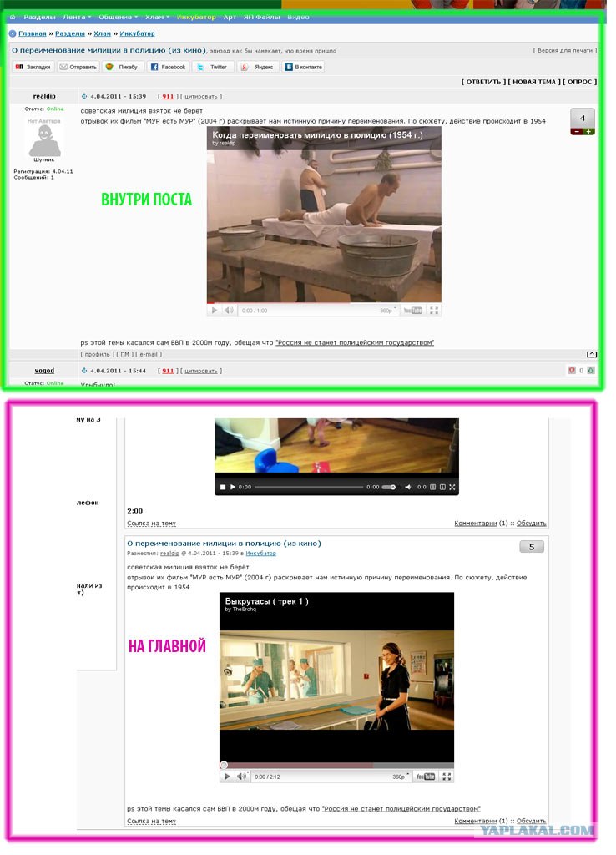Share the topic via Яндекс
This screenshot has width=616, height=855.
coord(259,67)
